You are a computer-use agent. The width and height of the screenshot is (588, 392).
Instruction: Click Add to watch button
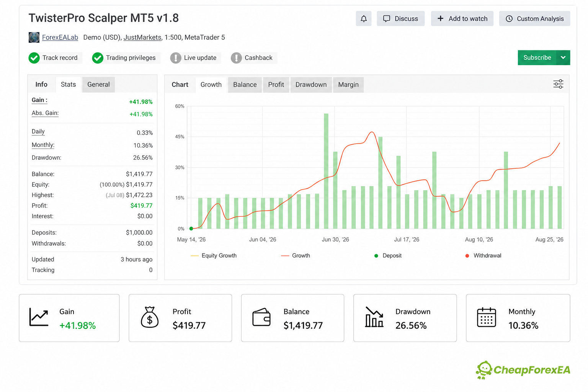click(x=462, y=18)
